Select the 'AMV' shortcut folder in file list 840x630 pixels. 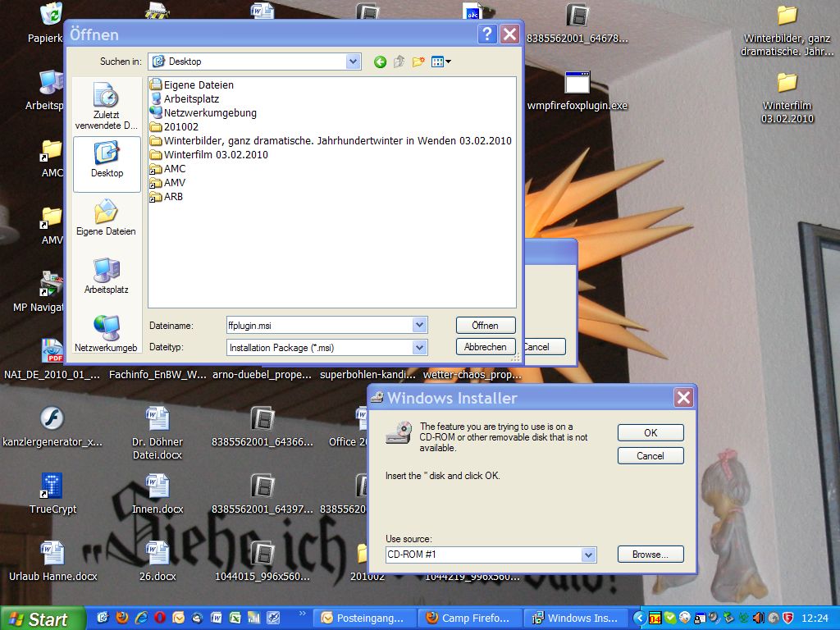click(x=167, y=182)
